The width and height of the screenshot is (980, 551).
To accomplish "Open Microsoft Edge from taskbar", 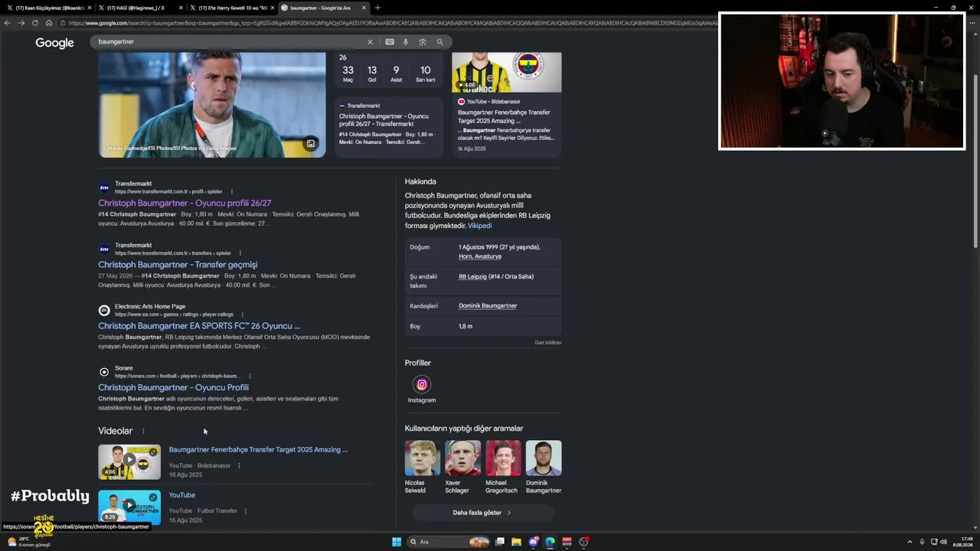I will tap(550, 542).
